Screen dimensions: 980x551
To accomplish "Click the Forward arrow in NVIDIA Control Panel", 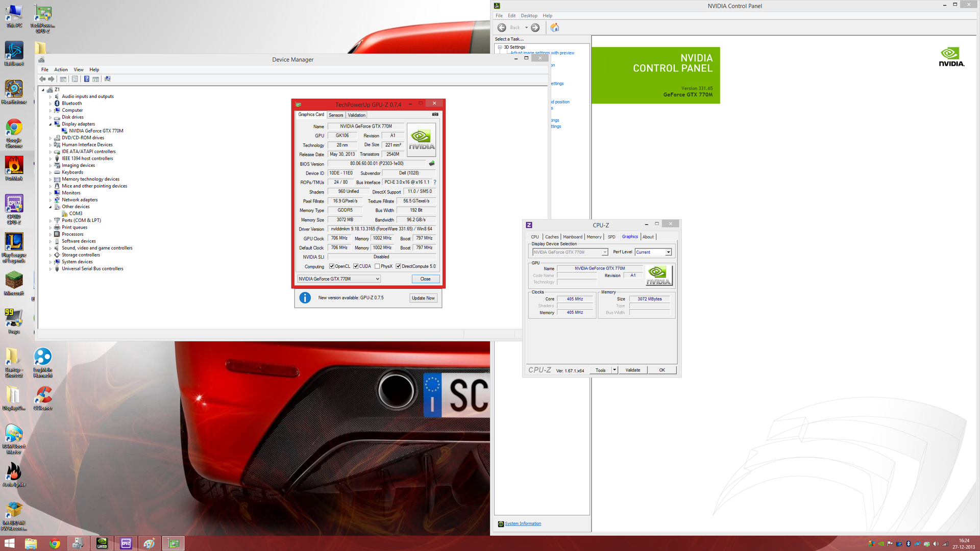I will (x=535, y=28).
